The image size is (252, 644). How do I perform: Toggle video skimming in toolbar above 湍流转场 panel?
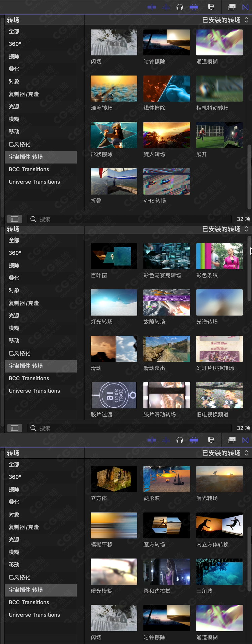tap(152, 7)
